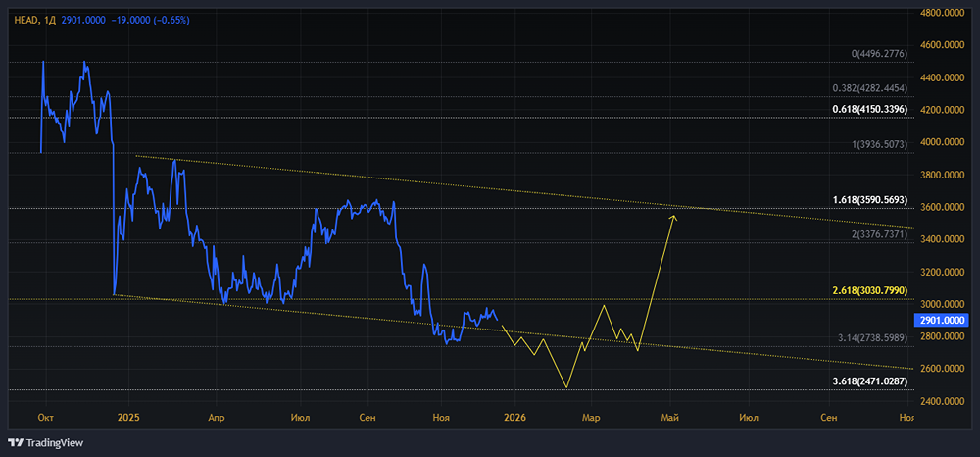The width and height of the screenshot is (980, 457).
Task: Click Fibonacci level 3.618(2471.0287) label
Action: [869, 381]
